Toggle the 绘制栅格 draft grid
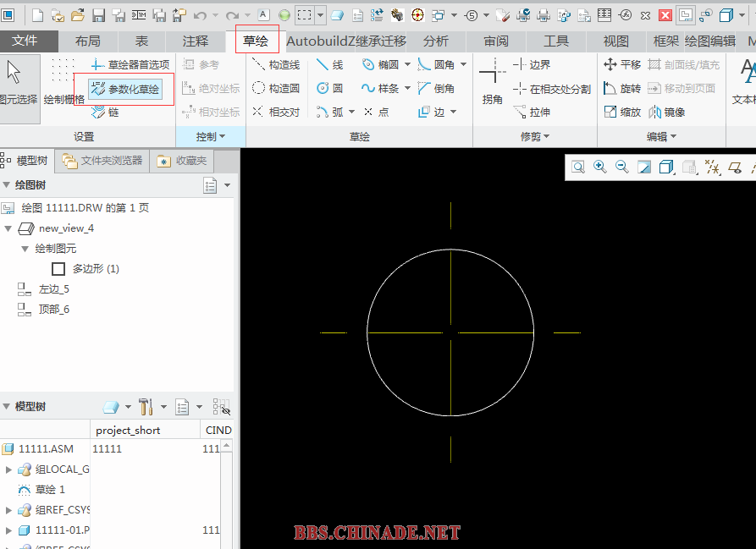The image size is (756, 549). point(63,82)
